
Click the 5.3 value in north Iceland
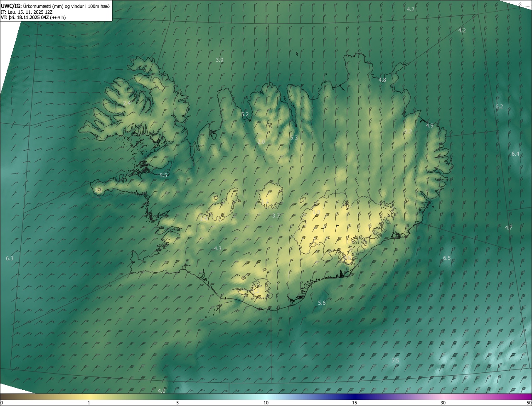[294, 137]
